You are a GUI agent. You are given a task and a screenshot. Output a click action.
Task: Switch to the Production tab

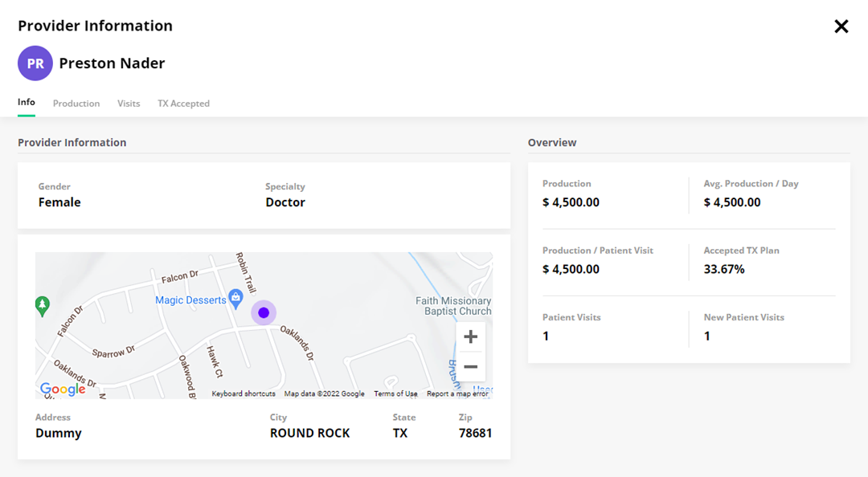point(76,104)
